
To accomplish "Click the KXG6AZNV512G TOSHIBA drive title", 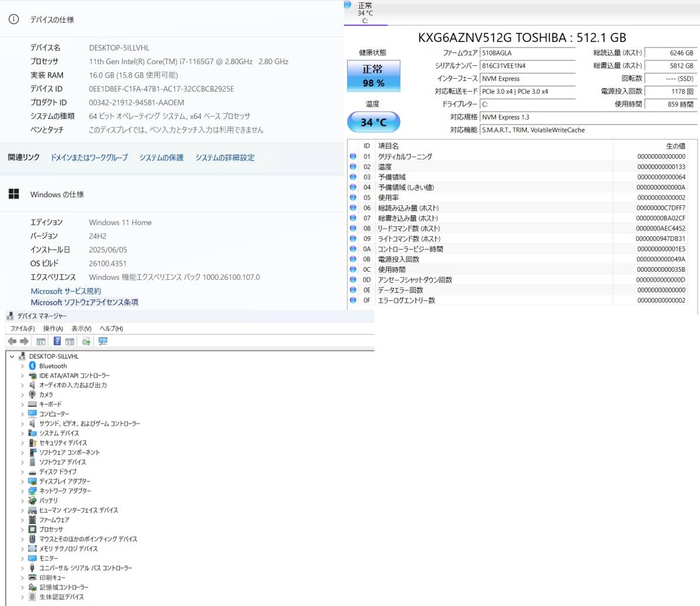I will (522, 38).
